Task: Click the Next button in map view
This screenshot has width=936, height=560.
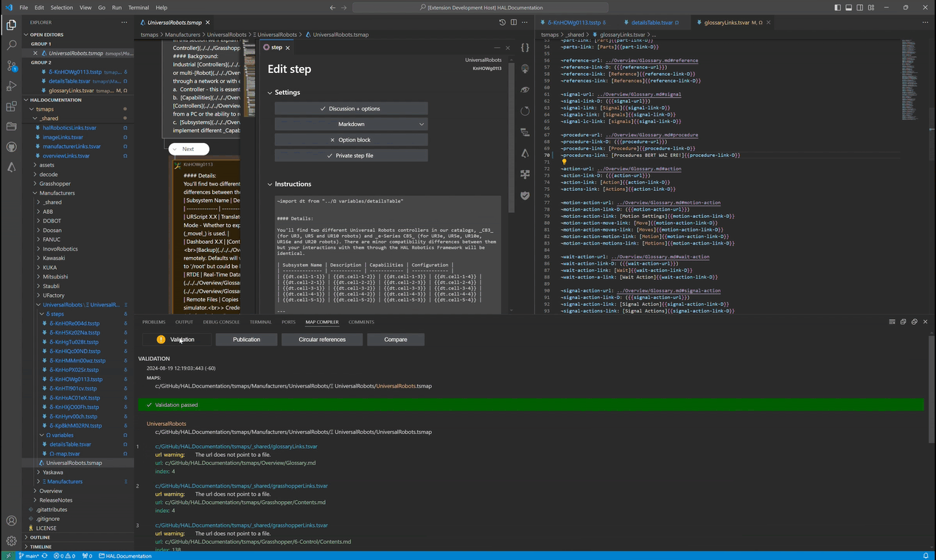Action: [x=188, y=149]
